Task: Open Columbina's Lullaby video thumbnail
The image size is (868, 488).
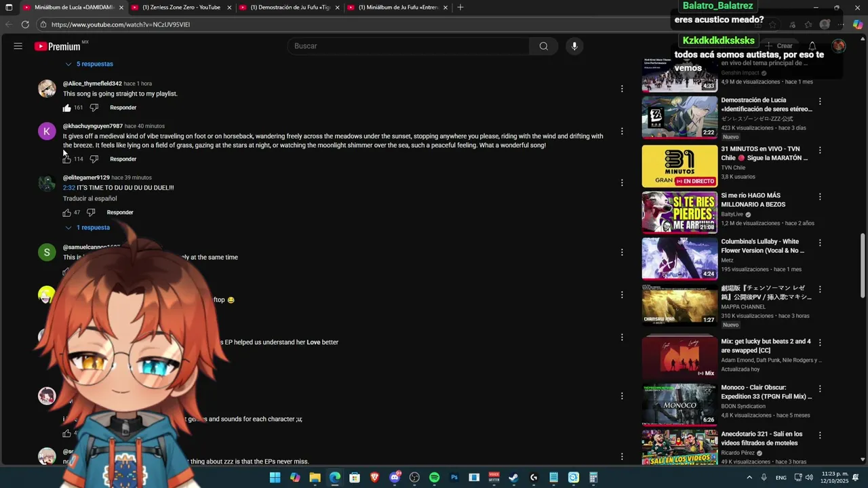Action: click(679, 258)
